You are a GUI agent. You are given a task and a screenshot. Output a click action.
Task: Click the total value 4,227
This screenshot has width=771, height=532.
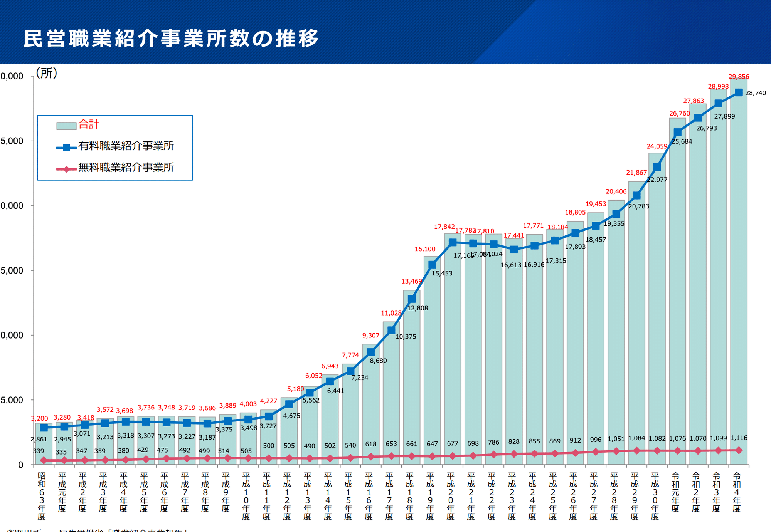point(268,401)
